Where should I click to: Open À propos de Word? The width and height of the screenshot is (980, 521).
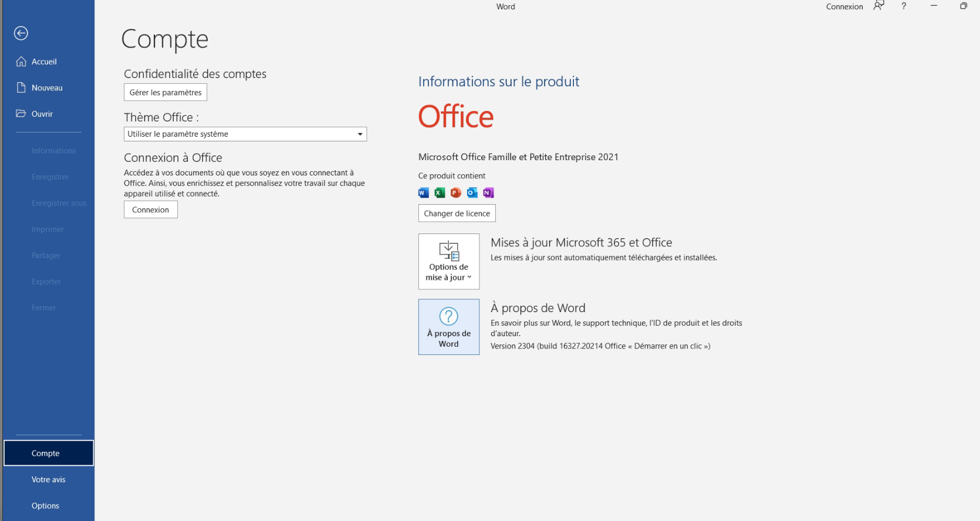coord(449,327)
